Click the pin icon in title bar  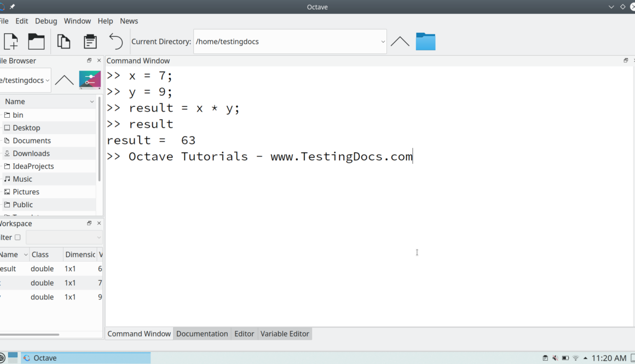[12, 7]
